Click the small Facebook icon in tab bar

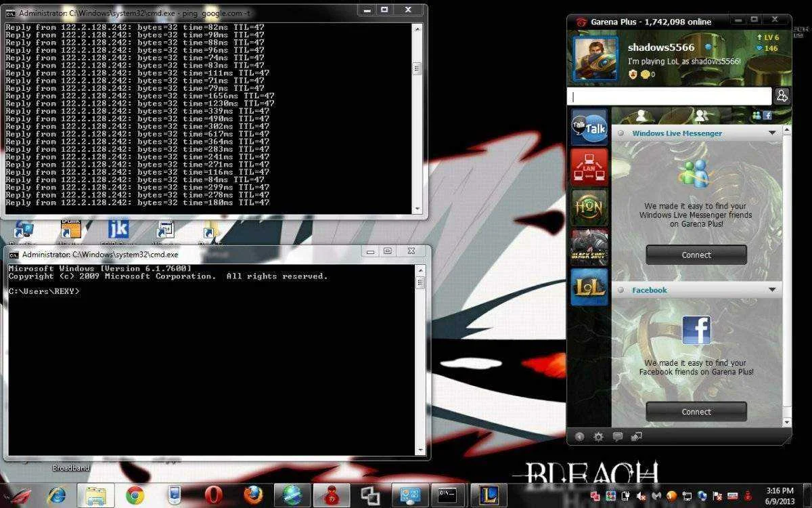tap(767, 116)
